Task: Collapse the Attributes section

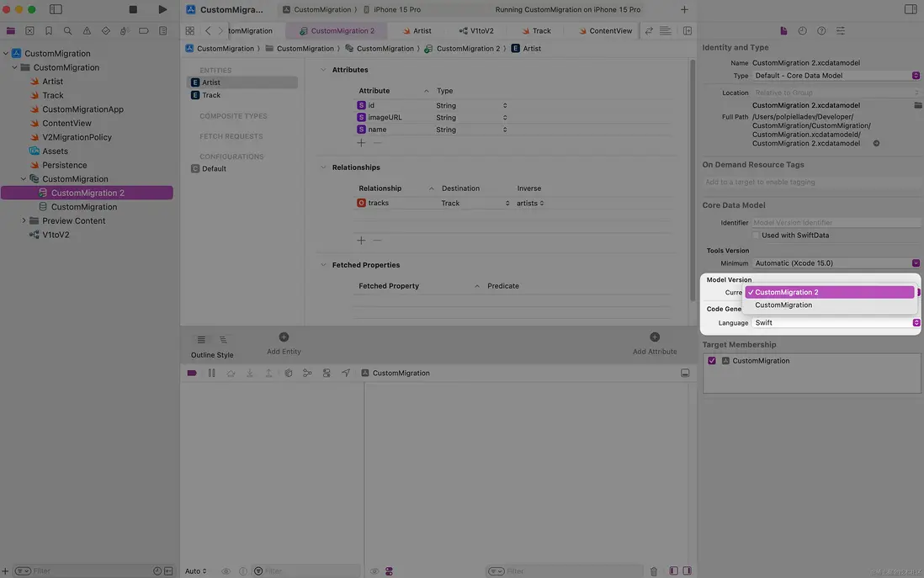Action: tap(323, 70)
